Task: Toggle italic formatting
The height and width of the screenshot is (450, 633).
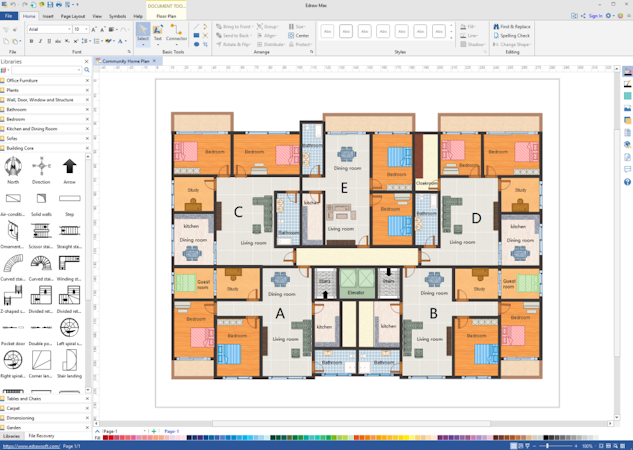Action: point(40,41)
